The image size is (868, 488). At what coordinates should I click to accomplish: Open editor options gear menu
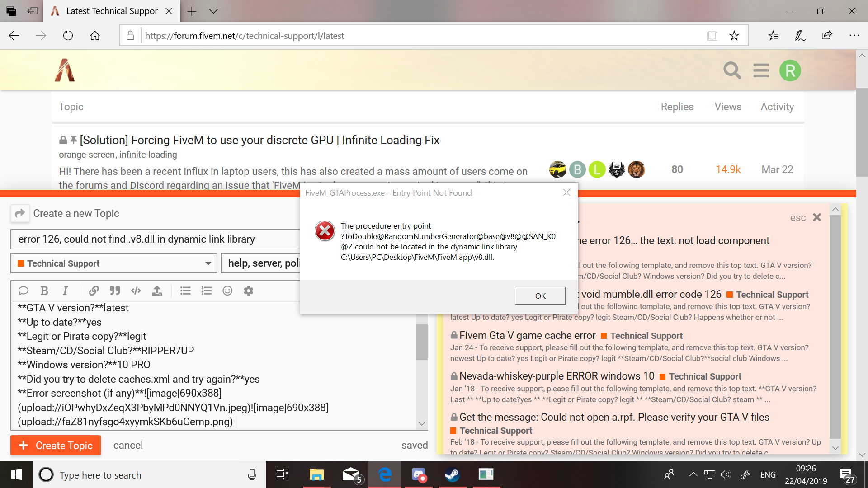(248, 291)
